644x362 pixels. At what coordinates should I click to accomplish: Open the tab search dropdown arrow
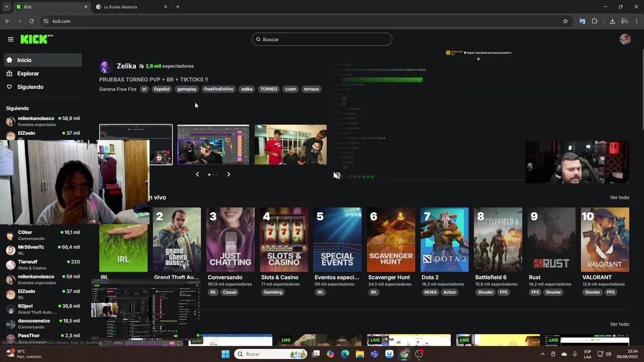pos(6,7)
